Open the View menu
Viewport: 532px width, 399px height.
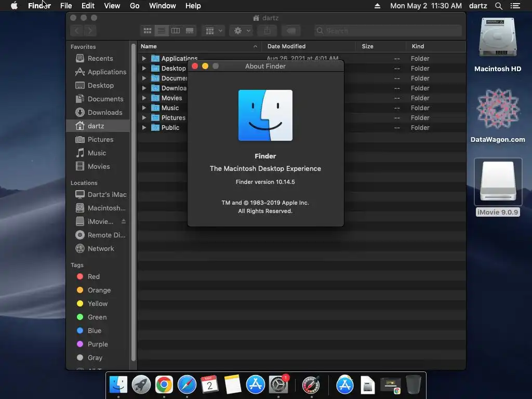click(112, 6)
